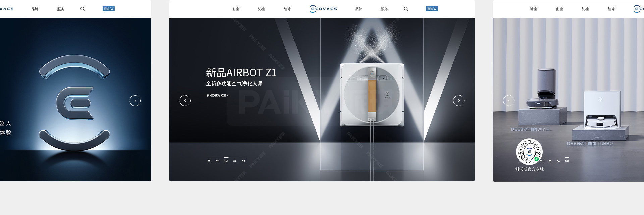Image resolution: width=644 pixels, height=215 pixels.
Task: Go to next slide in center banner
Action: click(459, 101)
